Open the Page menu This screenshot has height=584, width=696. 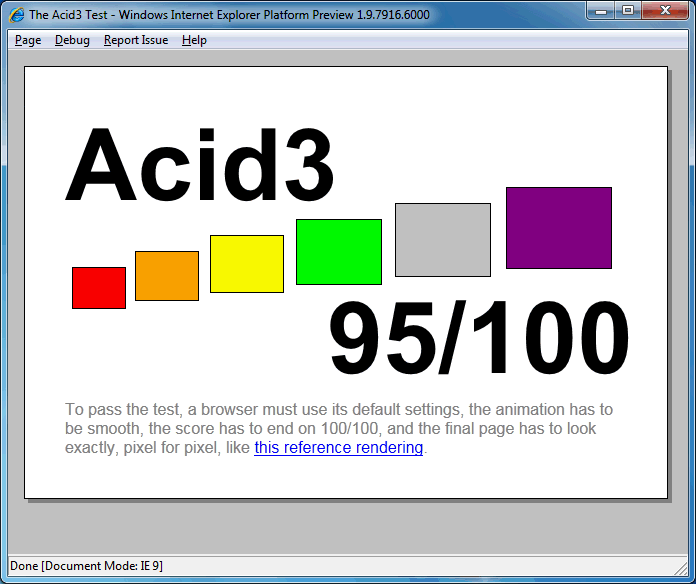[x=28, y=40]
